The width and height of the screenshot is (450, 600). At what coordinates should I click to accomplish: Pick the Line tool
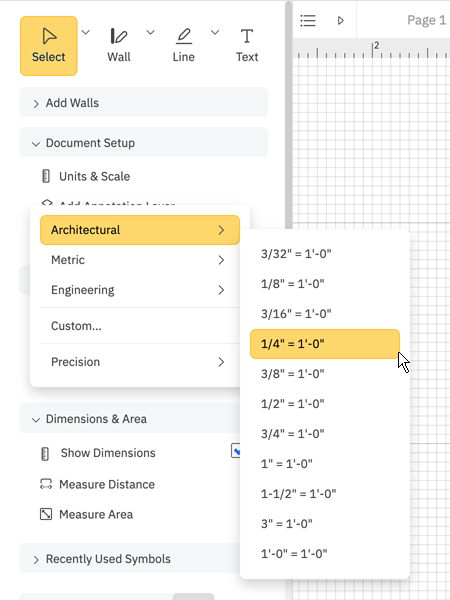(x=183, y=46)
